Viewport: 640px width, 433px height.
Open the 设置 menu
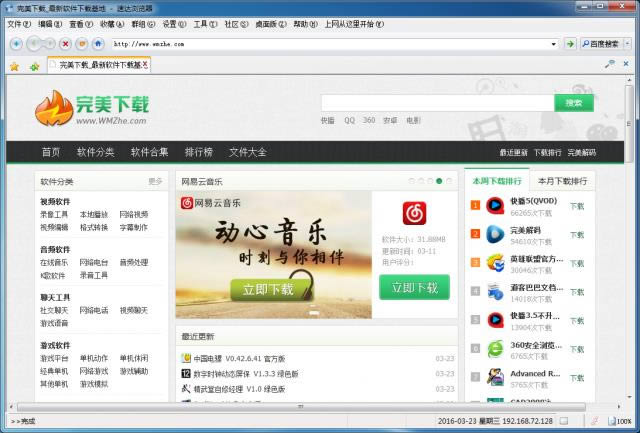click(174, 24)
